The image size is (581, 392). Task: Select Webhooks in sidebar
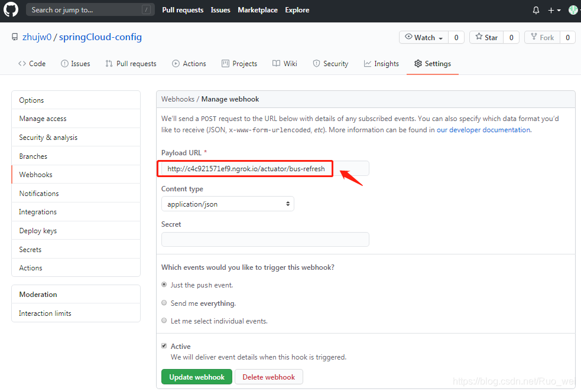[x=76, y=175]
